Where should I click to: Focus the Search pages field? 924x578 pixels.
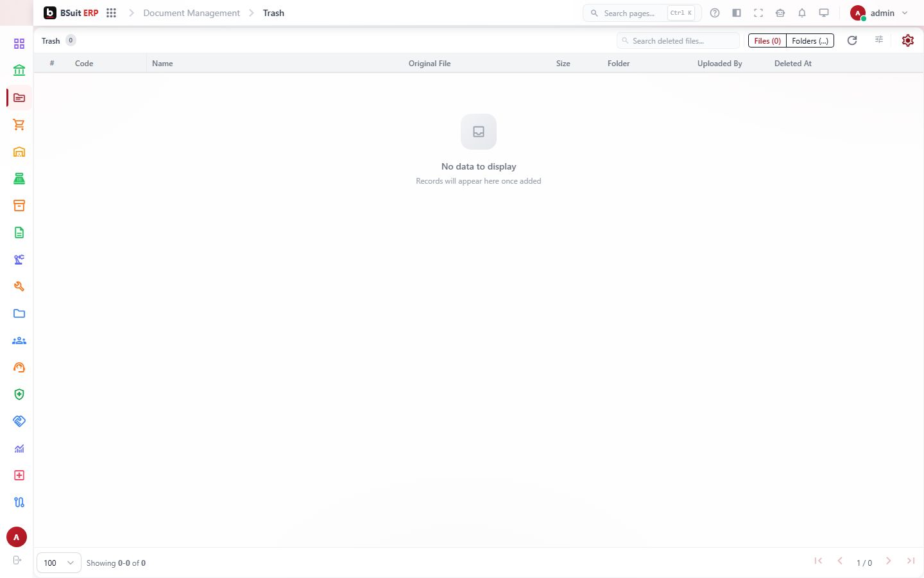(642, 13)
